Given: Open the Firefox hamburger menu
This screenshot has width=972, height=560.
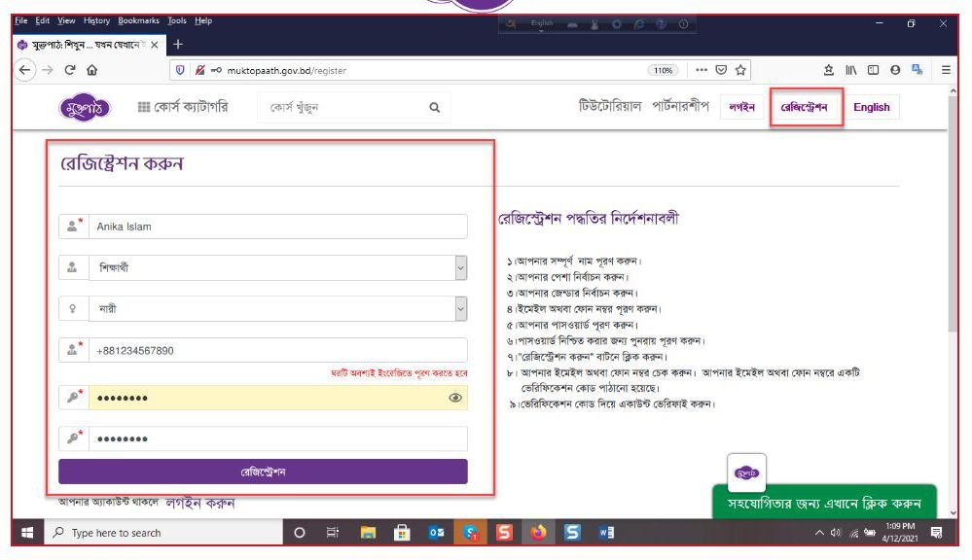Looking at the screenshot, I should [x=946, y=70].
